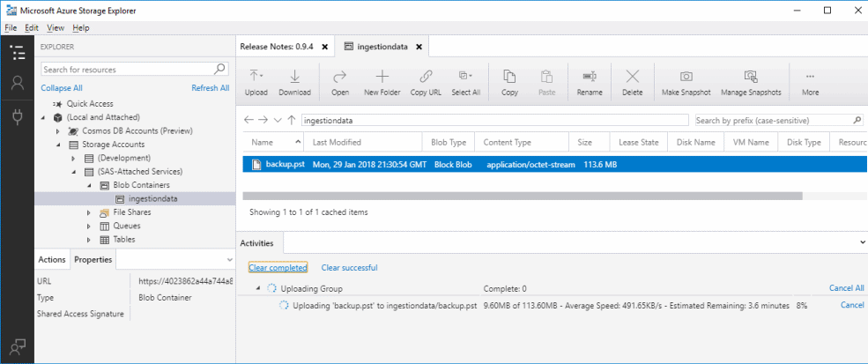Viewport: 868px width, 364px height.
Task: Open path history dropdown chevron
Action: tap(278, 120)
